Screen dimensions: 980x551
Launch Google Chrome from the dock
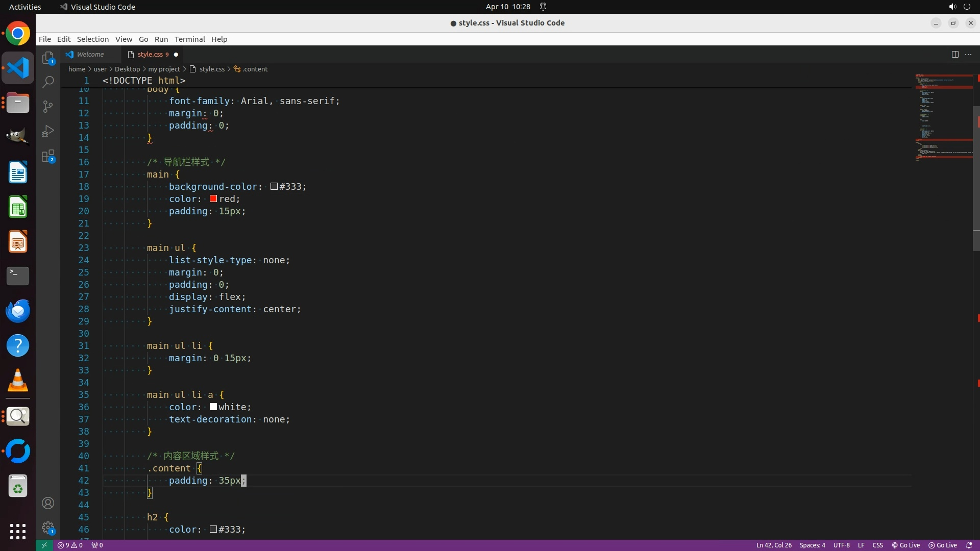18,34
